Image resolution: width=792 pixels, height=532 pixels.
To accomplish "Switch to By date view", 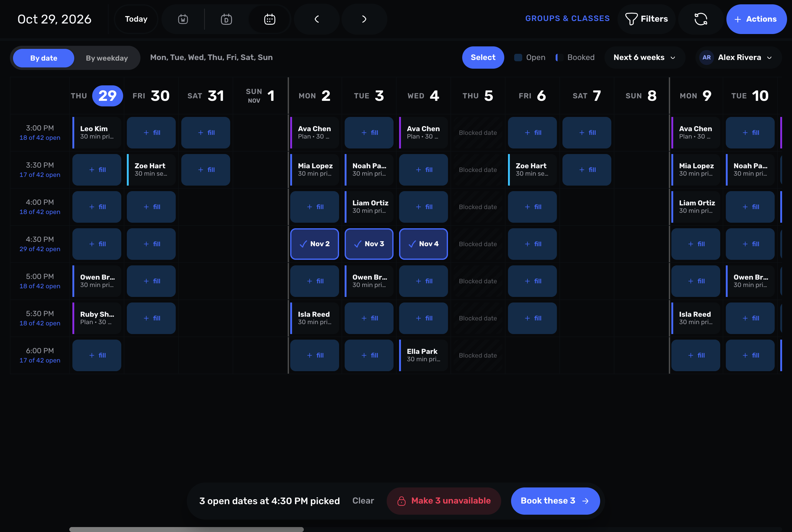I will coord(44,58).
